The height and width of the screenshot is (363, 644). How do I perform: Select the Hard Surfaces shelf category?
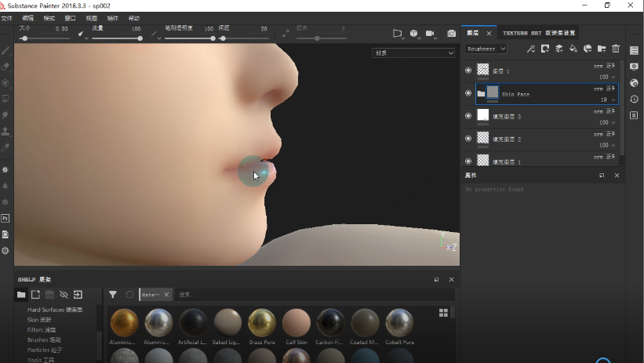tap(56, 310)
